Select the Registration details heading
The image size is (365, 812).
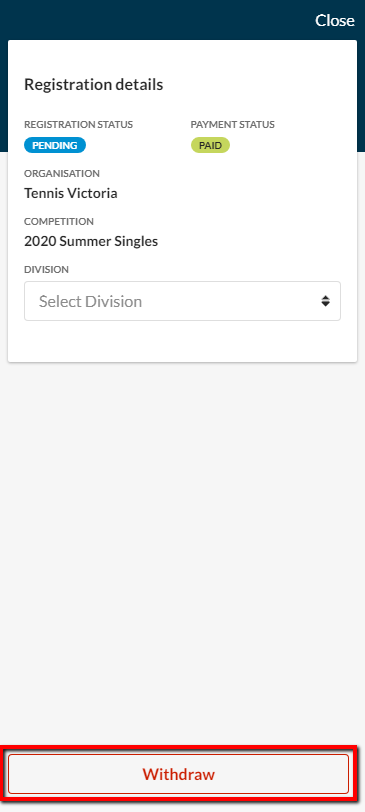[94, 84]
